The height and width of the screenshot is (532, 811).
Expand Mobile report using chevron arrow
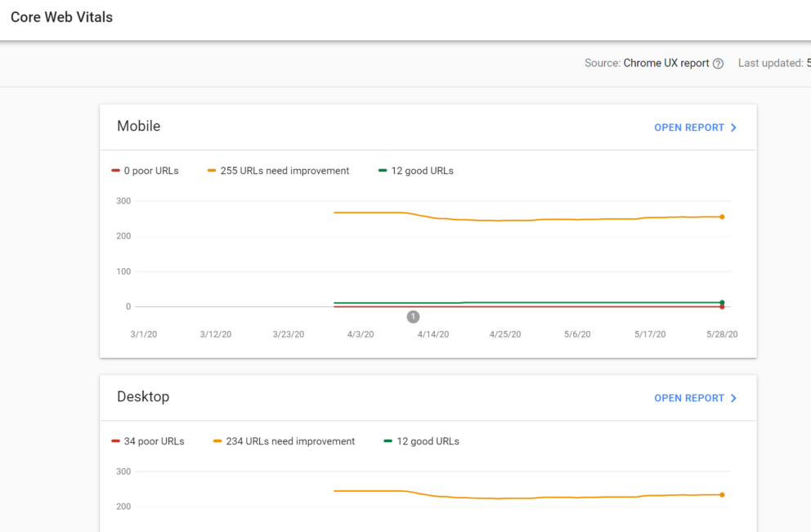point(733,127)
